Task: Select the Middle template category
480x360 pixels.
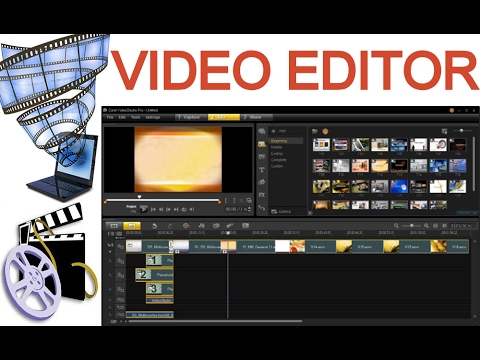Action: click(276, 147)
